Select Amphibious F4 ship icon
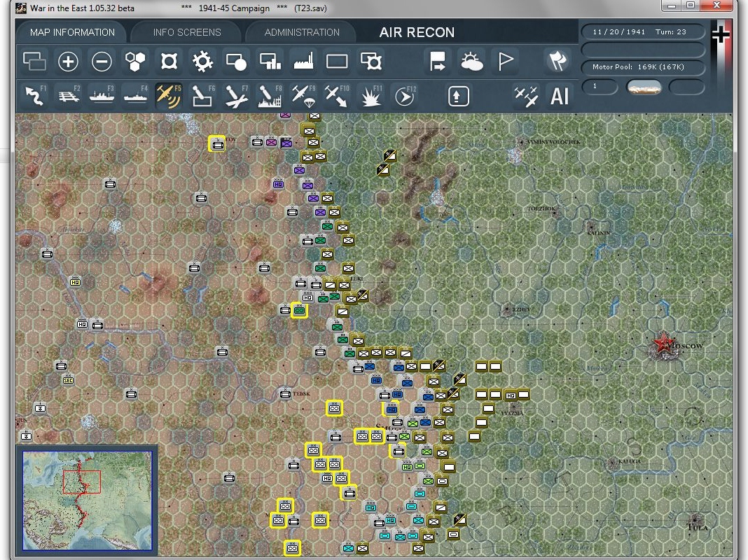 (x=135, y=96)
